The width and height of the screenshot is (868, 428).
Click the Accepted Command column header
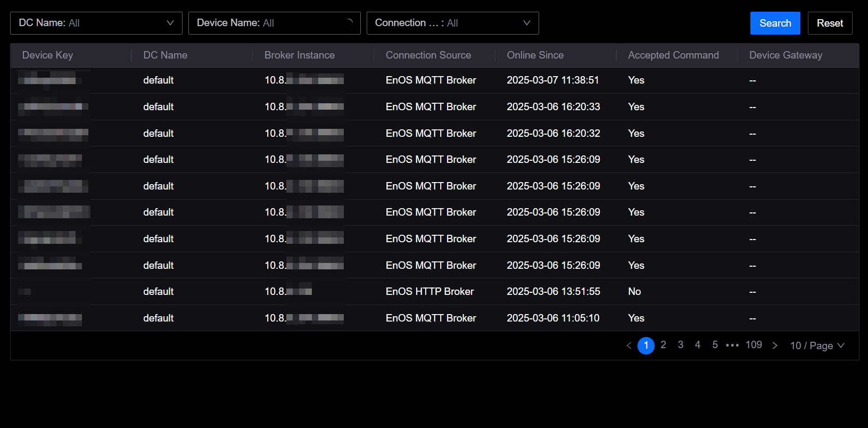pos(673,55)
